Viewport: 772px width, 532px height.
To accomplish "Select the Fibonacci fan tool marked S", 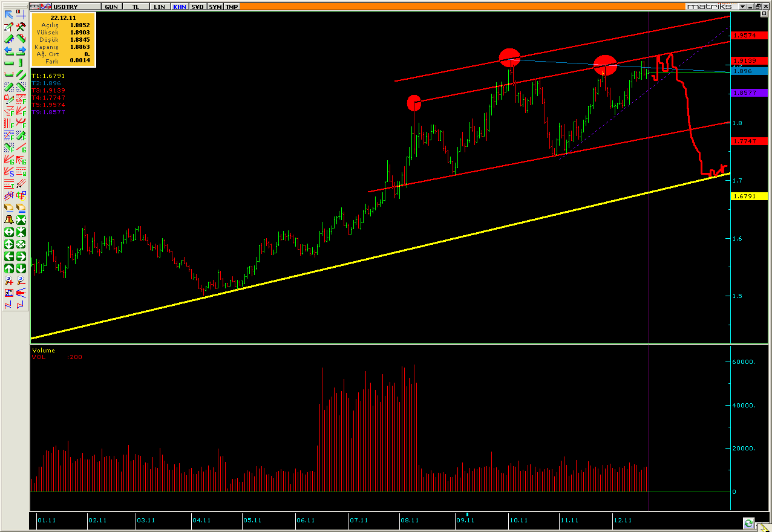I will coord(9,172).
